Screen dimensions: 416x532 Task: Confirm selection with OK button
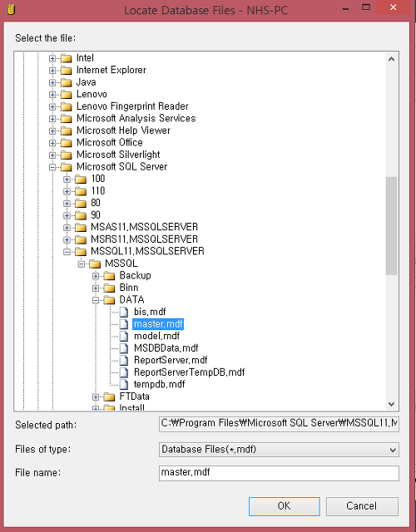[285, 506]
